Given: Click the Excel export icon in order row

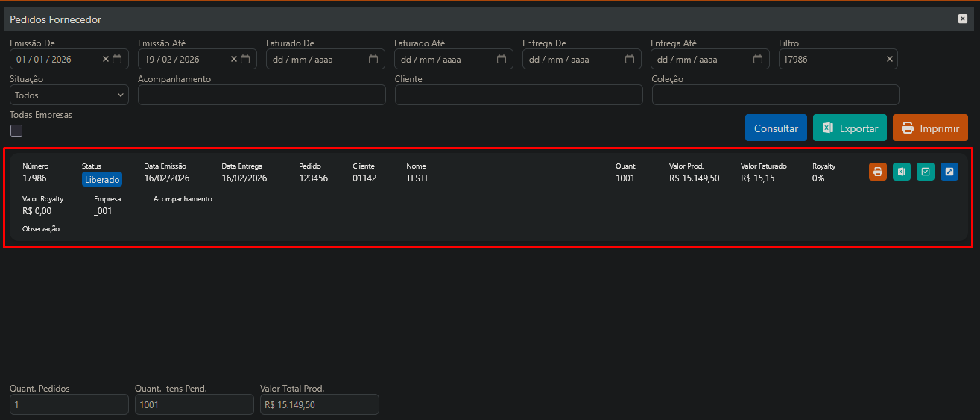Looking at the screenshot, I should coord(902,172).
